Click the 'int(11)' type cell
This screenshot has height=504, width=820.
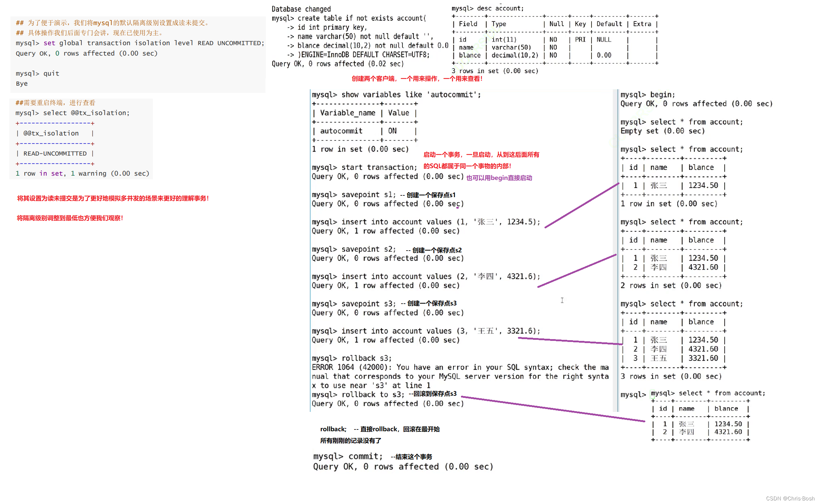point(504,40)
